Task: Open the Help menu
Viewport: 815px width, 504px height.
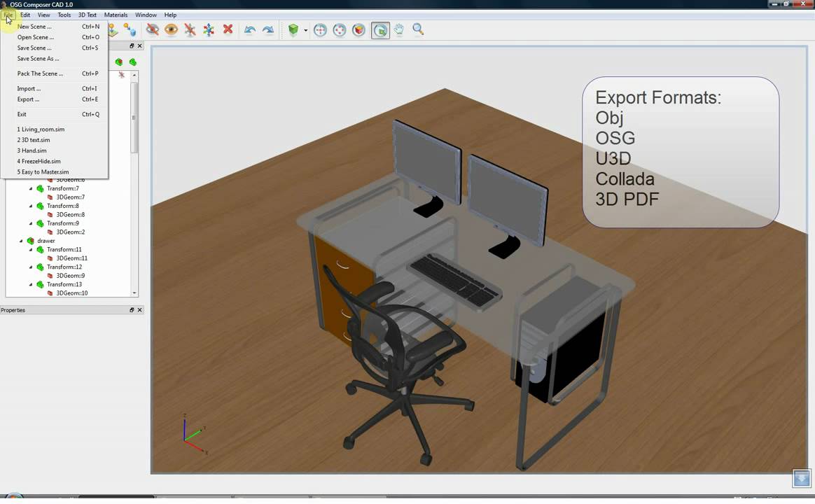Action: click(170, 15)
